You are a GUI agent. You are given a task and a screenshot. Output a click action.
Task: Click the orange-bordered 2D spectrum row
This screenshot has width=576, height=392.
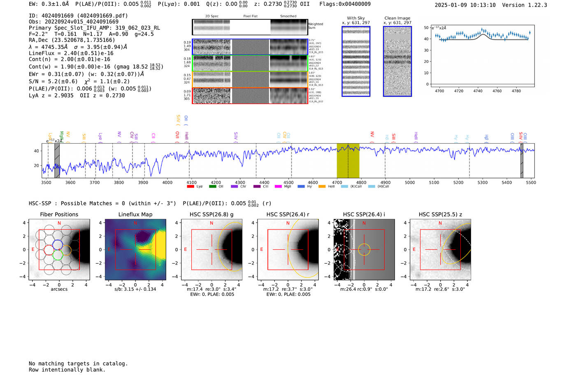[250, 79]
